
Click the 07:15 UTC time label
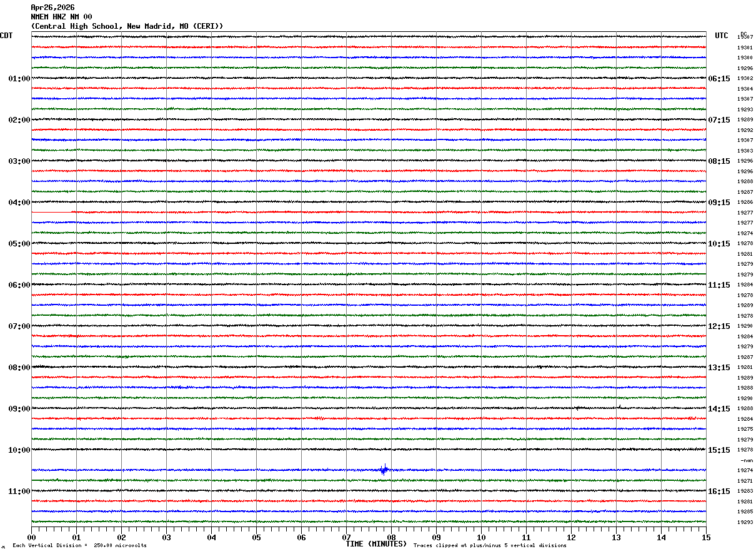point(719,120)
